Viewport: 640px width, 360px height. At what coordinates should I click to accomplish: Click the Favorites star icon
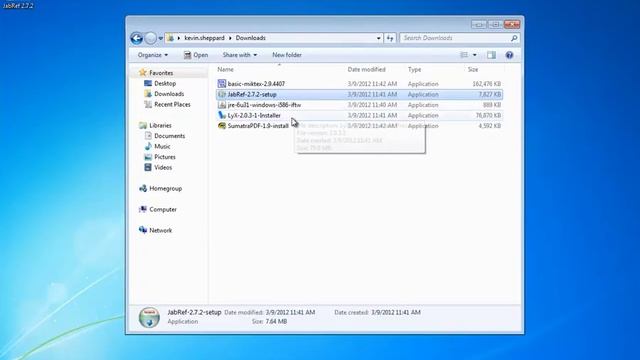pyautogui.click(x=142, y=73)
